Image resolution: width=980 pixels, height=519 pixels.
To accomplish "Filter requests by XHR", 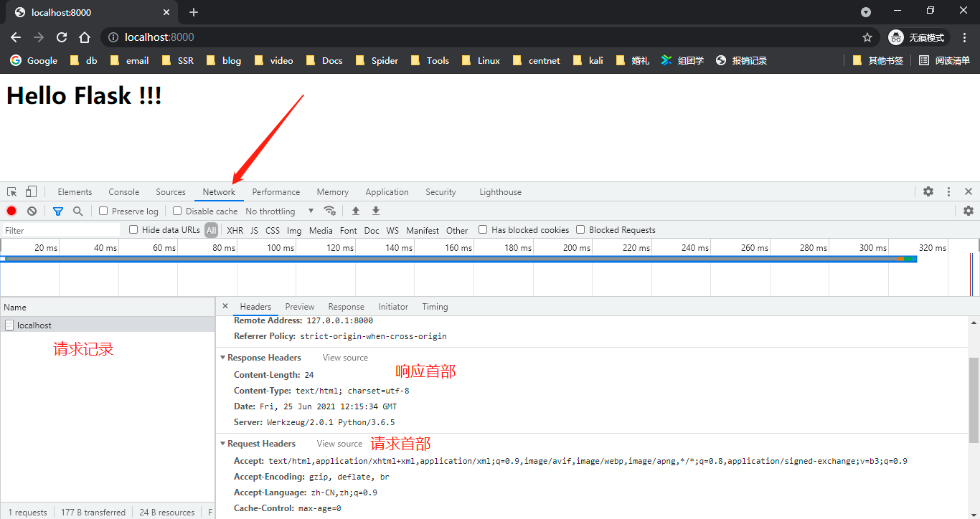I will 235,230.
